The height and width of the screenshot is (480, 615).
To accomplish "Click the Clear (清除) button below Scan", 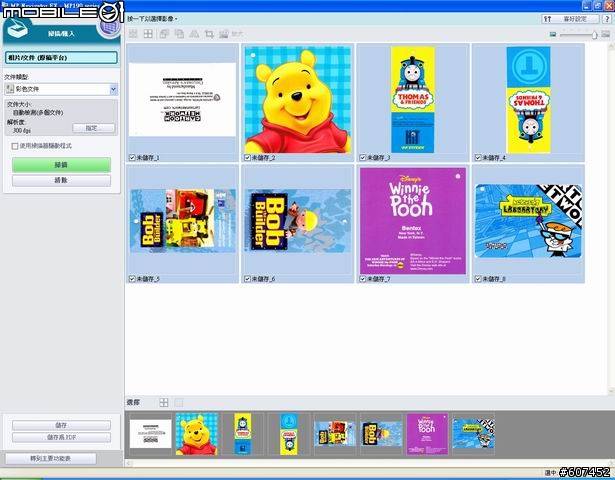I will pos(61,180).
